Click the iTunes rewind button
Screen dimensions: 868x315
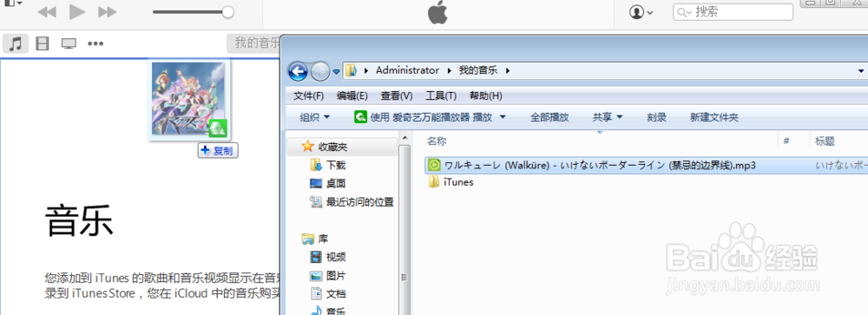[47, 11]
